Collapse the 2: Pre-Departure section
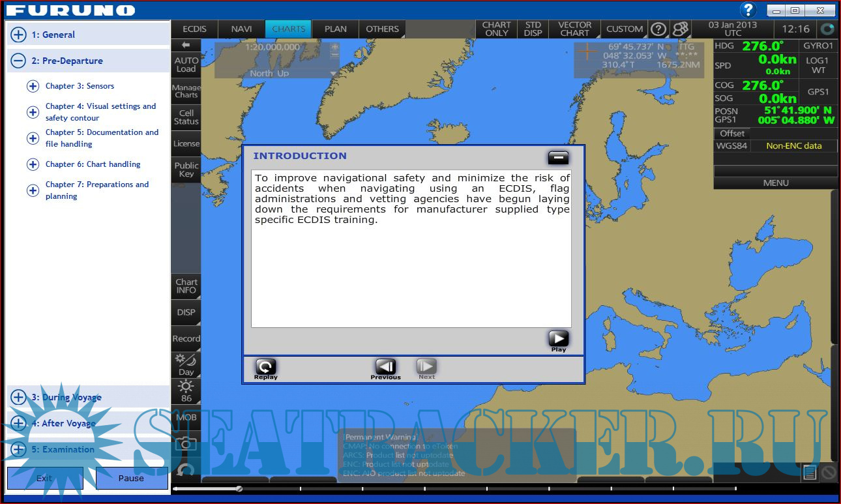Screen dimensions: 841x504 (18, 61)
